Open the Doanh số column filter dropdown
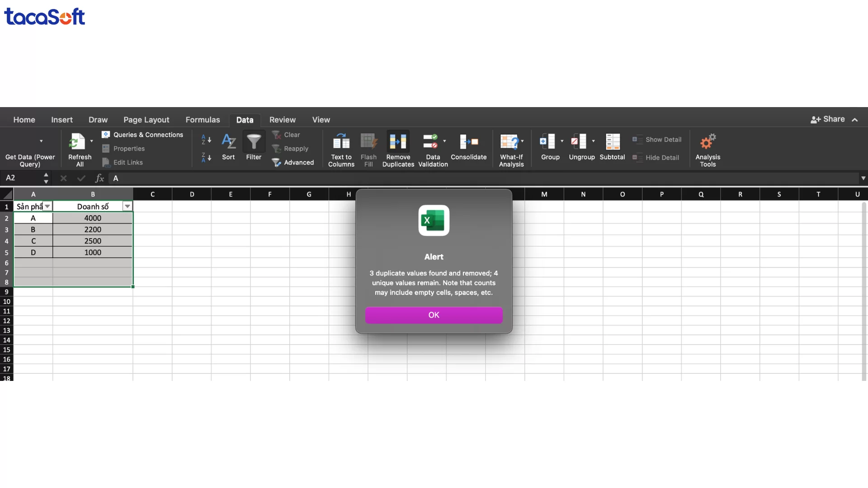868x488 pixels. pyautogui.click(x=127, y=206)
